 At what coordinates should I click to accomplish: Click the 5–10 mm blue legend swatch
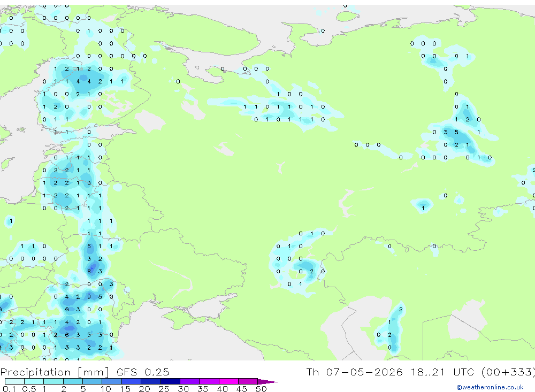click(x=93, y=381)
